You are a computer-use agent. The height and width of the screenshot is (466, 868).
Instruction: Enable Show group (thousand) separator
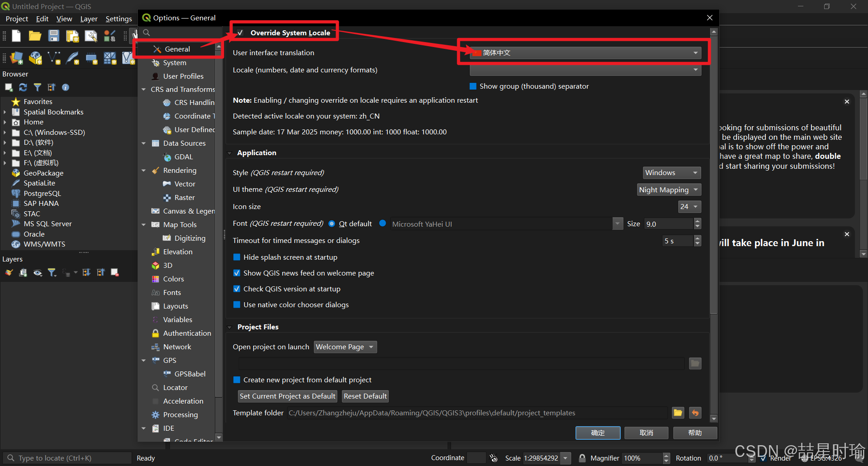click(473, 86)
